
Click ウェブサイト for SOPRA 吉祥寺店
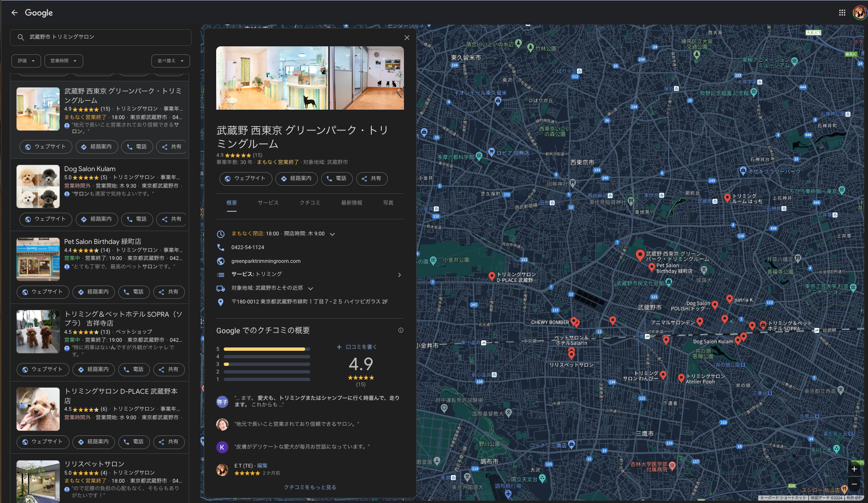tap(43, 369)
